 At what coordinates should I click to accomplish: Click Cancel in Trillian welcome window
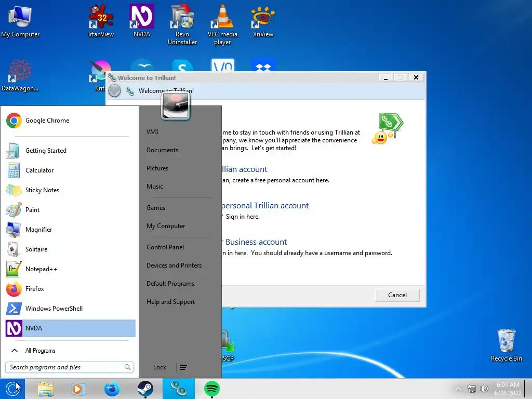click(x=397, y=295)
